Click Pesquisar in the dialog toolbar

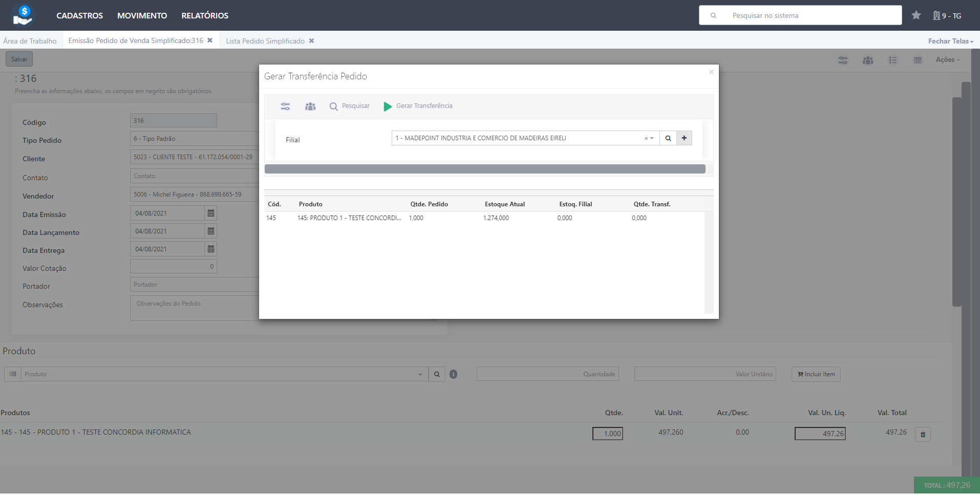pos(350,106)
